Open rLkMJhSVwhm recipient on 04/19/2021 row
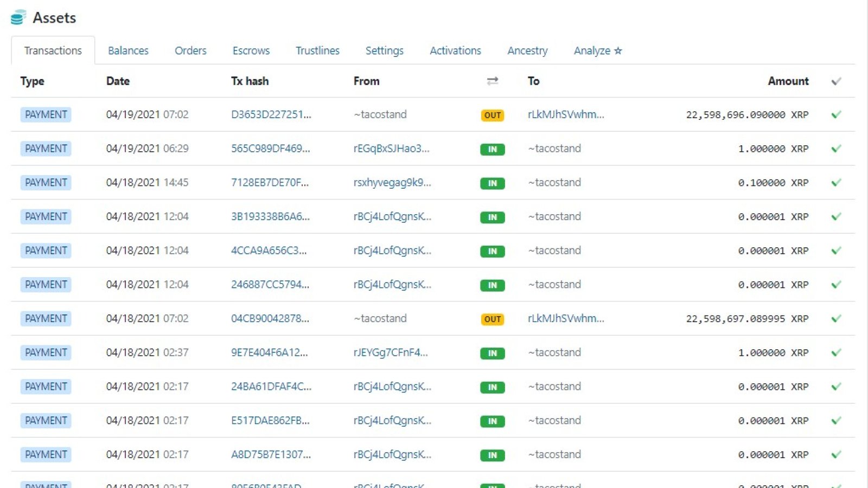 [x=566, y=114]
